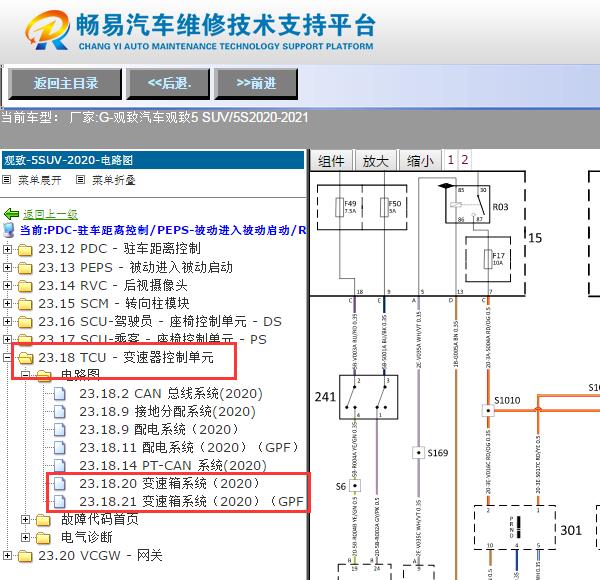Viewport: 600px width, 580px height.
Task: Open 23.18.2 CAN 总线系统(2020)
Action: pyautogui.click(x=171, y=393)
